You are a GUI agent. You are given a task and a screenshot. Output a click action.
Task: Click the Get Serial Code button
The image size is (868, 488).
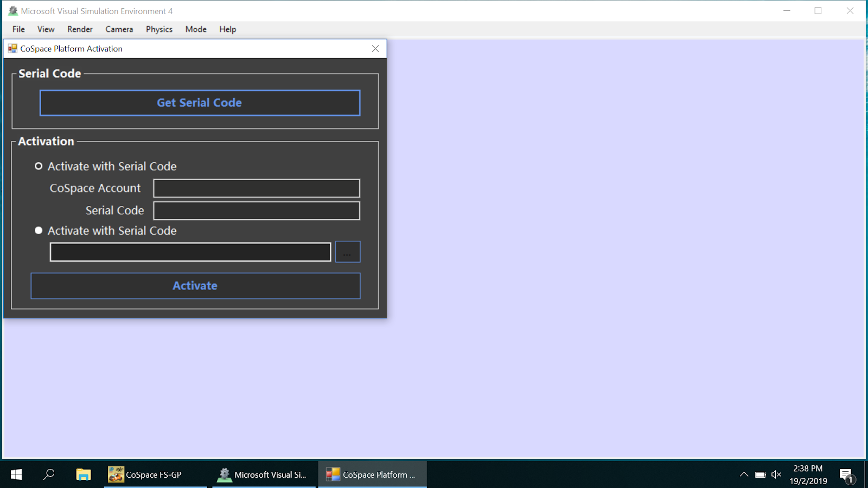click(200, 103)
